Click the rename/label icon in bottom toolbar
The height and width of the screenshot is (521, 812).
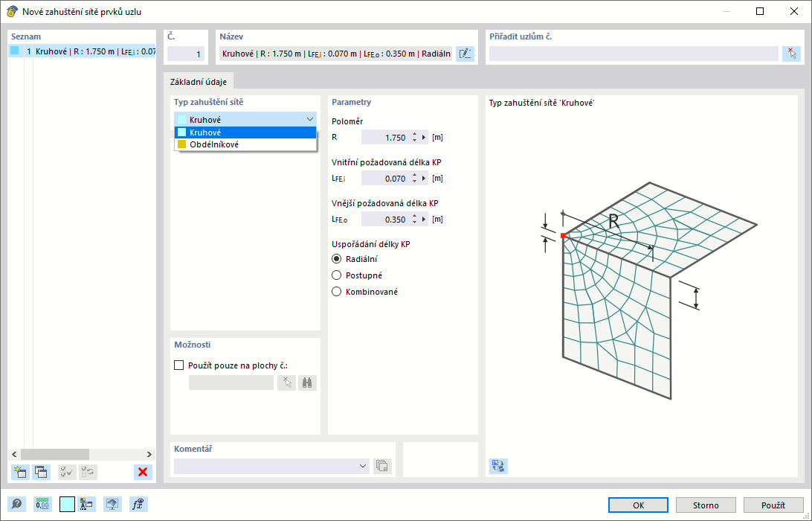pos(86,504)
